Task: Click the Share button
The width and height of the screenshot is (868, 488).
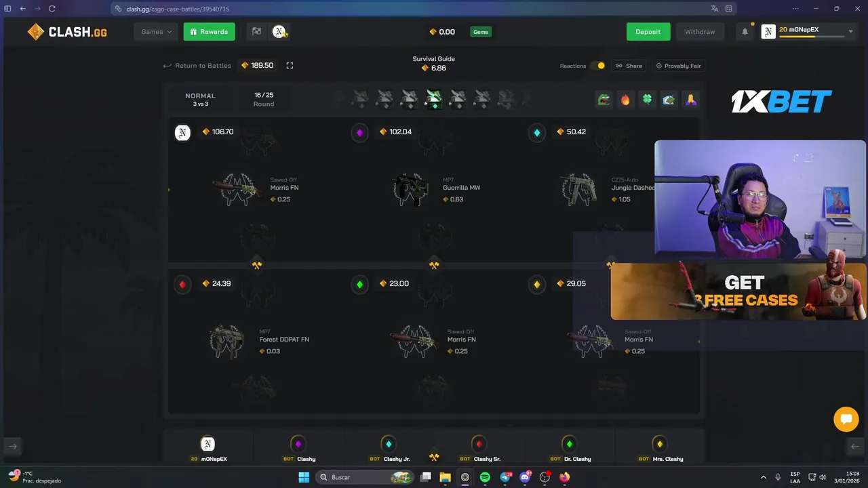Action: point(629,66)
